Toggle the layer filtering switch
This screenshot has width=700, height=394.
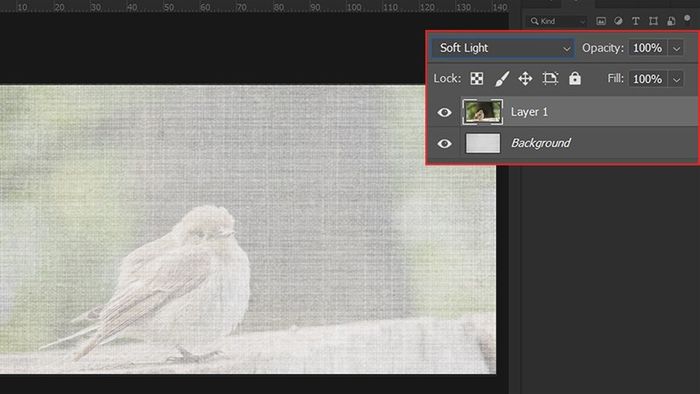click(687, 18)
